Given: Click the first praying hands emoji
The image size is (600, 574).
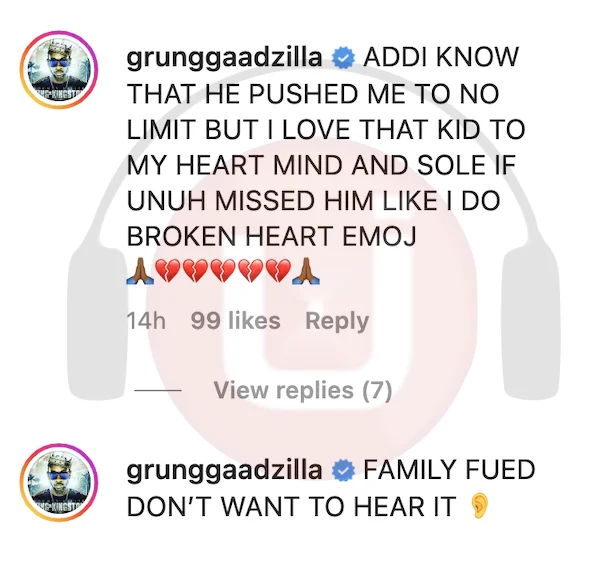Looking at the screenshot, I should [140, 271].
